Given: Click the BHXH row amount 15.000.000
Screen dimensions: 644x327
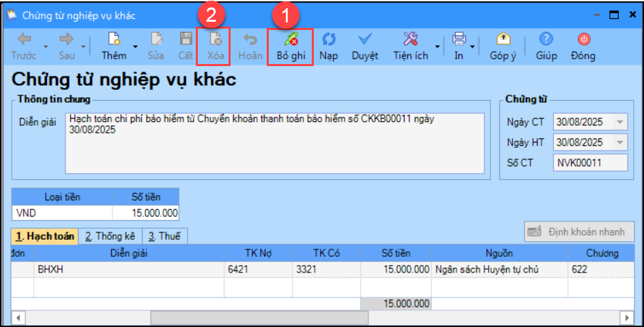Looking at the screenshot, I should tap(396, 270).
